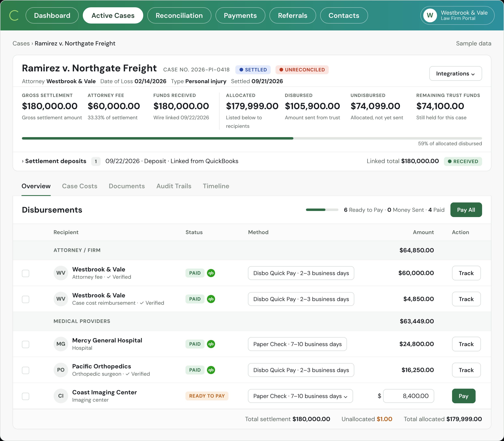Click the allocated disbursed progress bar
This screenshot has height=441, width=504.
[x=252, y=138]
